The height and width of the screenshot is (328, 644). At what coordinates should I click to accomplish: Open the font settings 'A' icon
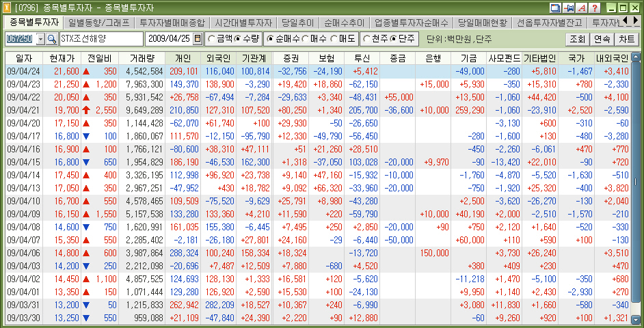[582, 8]
